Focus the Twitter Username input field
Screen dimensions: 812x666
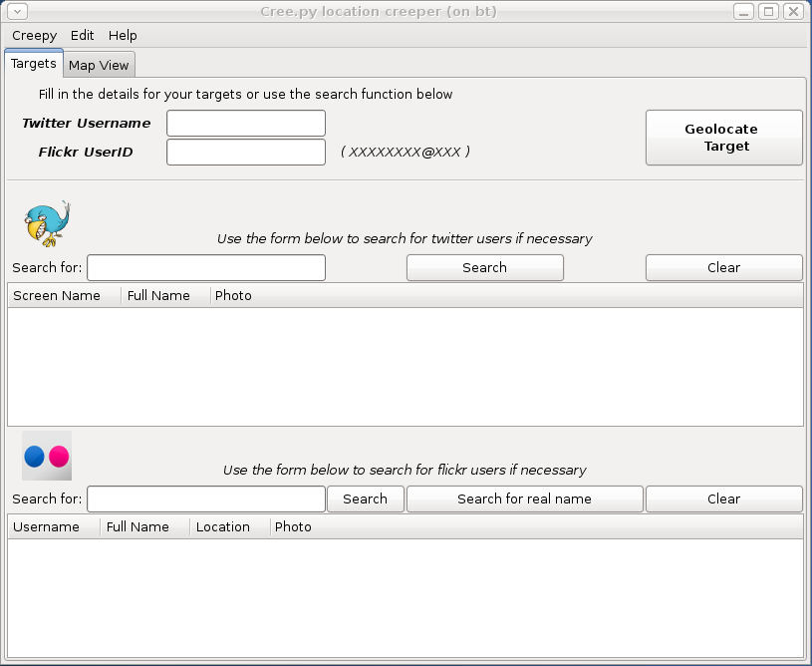245,124
